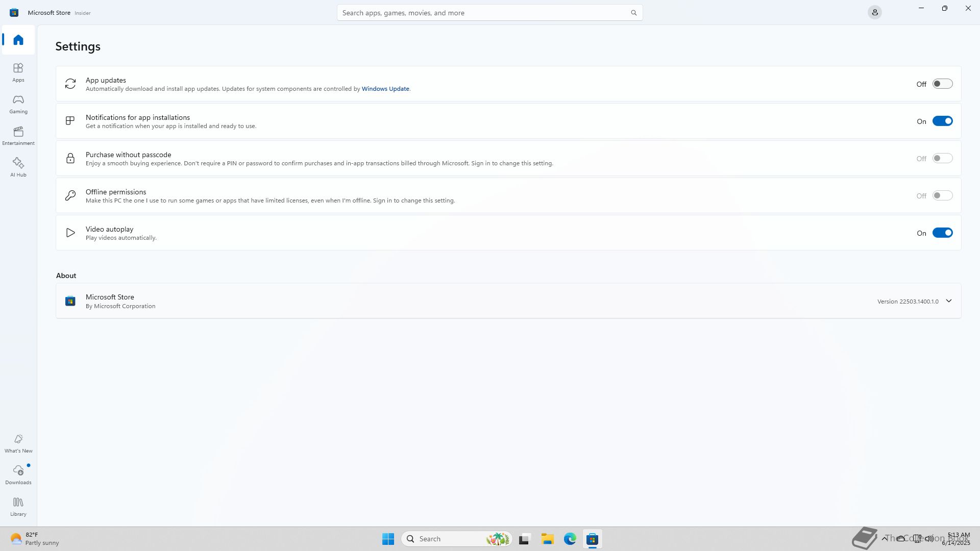The image size is (980, 551).
Task: Click the Microsoft Store About row
Action: 459,301
